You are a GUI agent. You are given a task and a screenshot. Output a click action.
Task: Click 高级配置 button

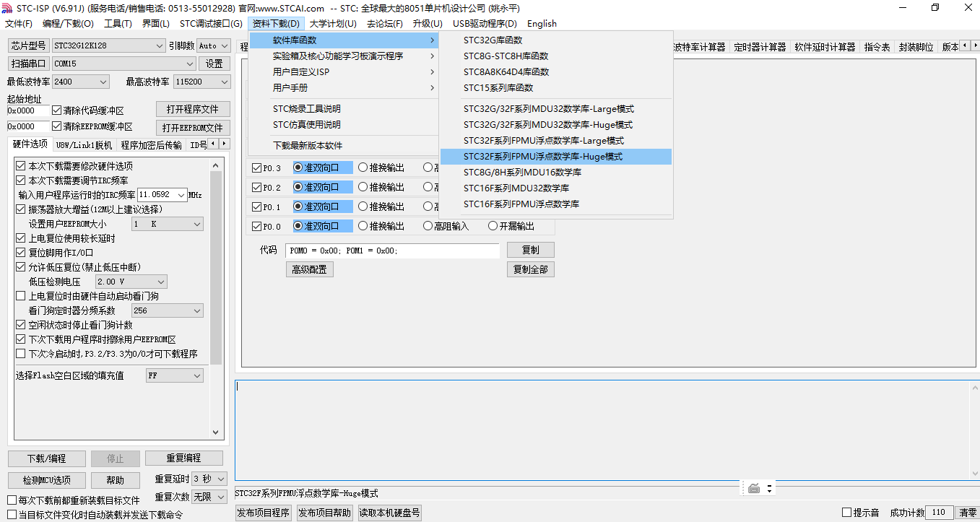(309, 269)
